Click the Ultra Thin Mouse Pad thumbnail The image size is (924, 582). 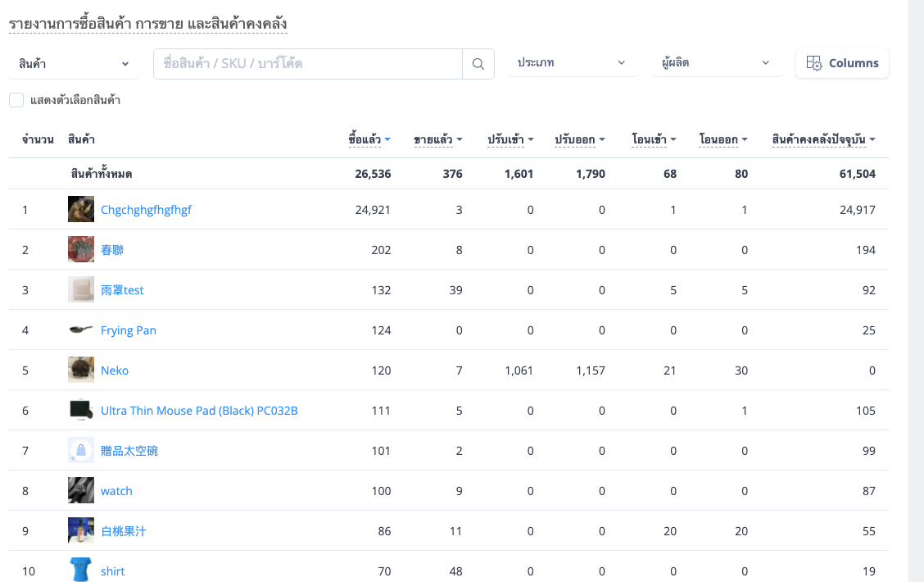tap(81, 410)
